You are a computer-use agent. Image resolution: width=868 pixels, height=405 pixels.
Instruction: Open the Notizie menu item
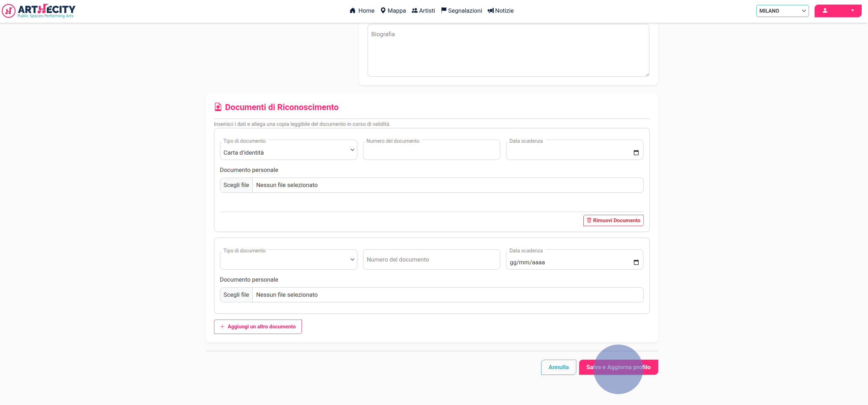coord(501,11)
